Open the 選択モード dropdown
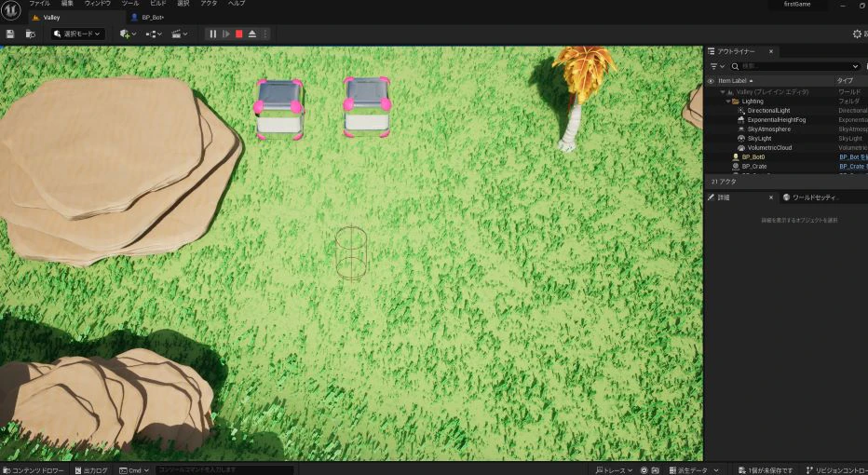Viewport: 868px width, 475px height. point(77,34)
